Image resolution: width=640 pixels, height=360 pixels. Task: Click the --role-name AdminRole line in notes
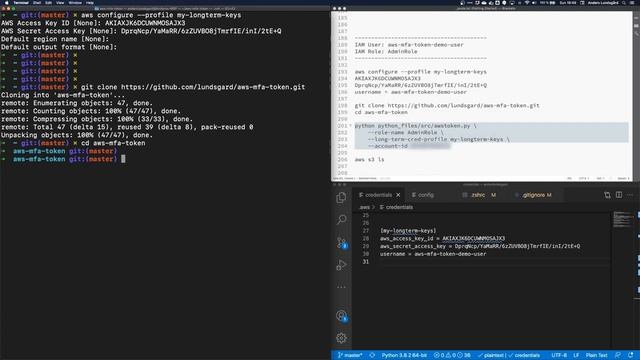(x=406, y=133)
